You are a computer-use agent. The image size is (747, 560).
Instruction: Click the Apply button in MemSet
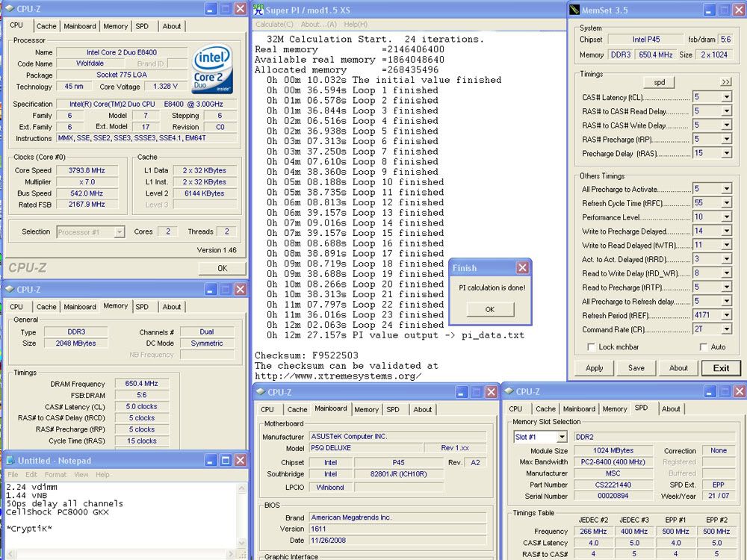pyautogui.click(x=594, y=367)
